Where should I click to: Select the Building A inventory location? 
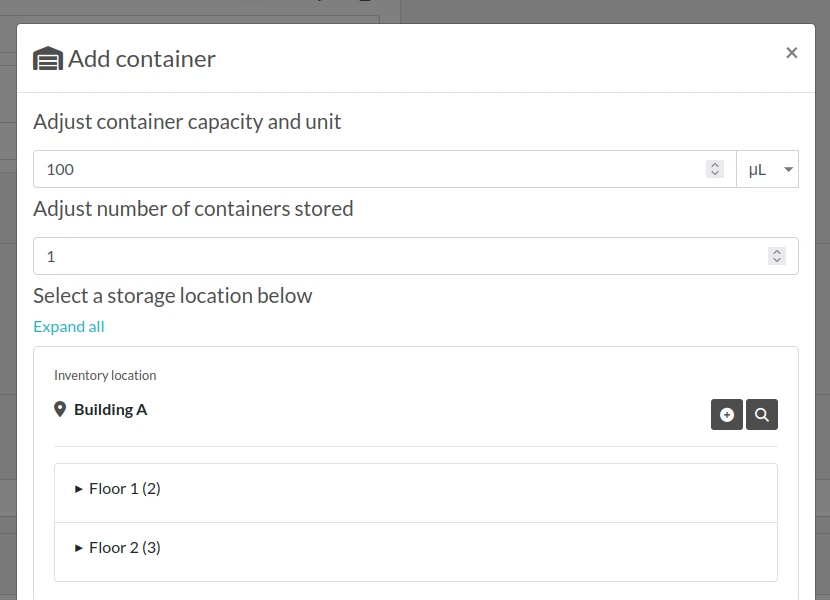click(x=110, y=410)
